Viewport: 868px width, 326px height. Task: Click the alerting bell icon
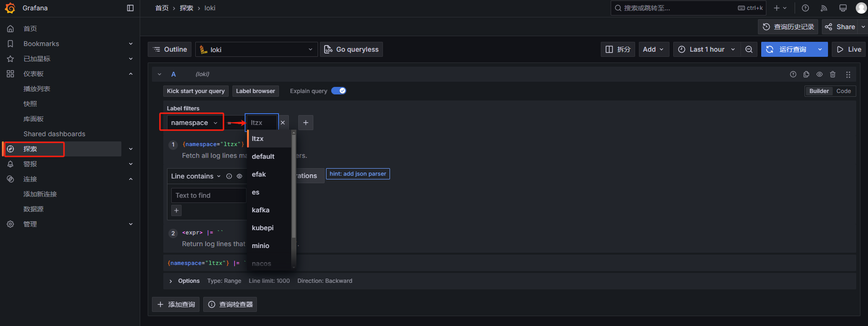point(10,164)
